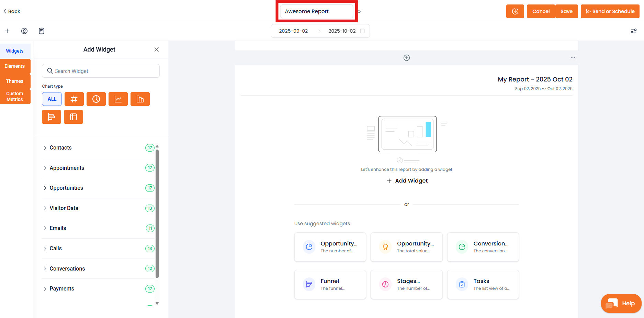Select the horizontal bar chart type filter

tap(52, 117)
